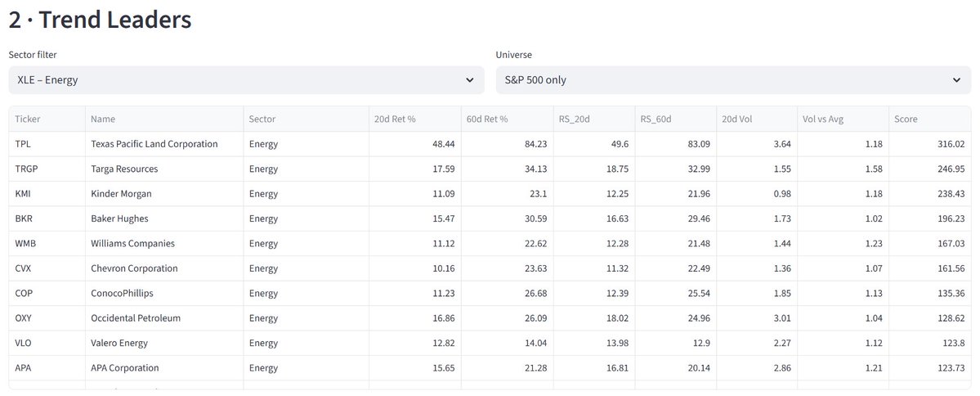This screenshot has width=980, height=396.
Task: Sort by 20d Vol column header
Action: coord(739,119)
